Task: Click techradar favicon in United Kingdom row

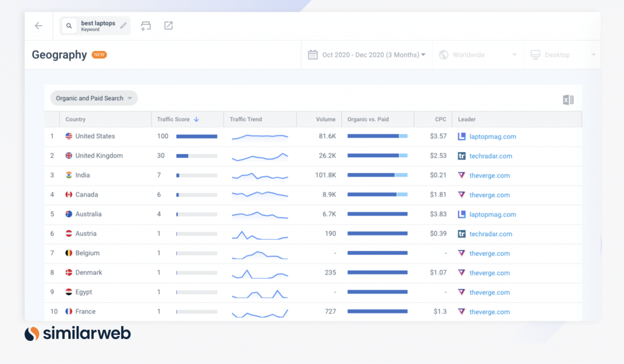Action: (x=462, y=156)
